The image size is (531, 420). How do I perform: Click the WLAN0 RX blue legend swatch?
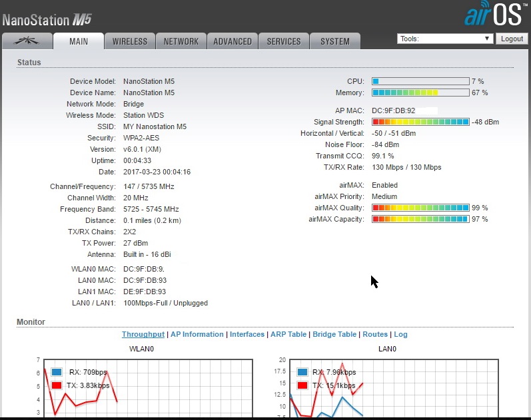tap(57, 372)
